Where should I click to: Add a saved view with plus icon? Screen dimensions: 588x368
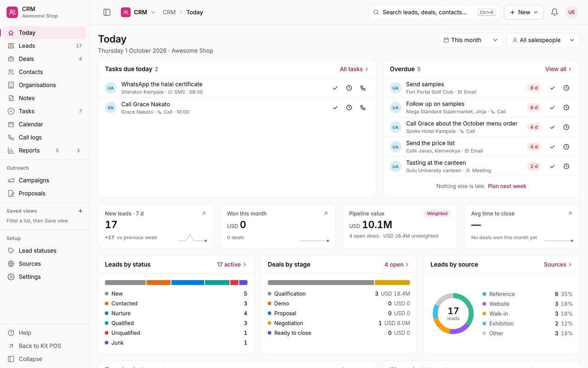(80, 211)
